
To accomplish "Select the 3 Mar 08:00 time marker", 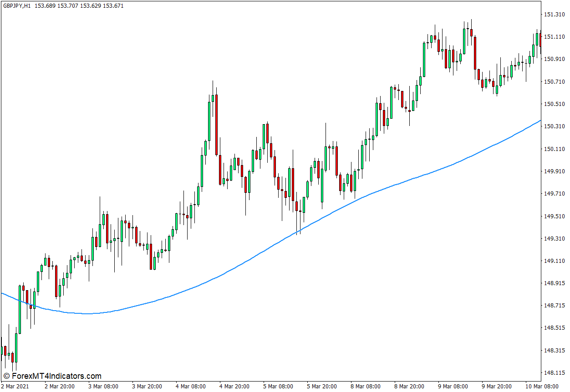I will (104, 387).
